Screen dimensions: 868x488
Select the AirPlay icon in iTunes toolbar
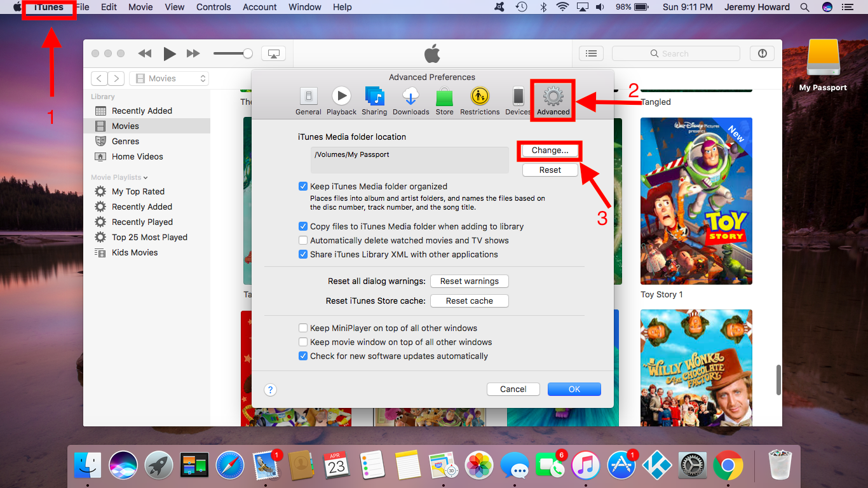pos(273,53)
